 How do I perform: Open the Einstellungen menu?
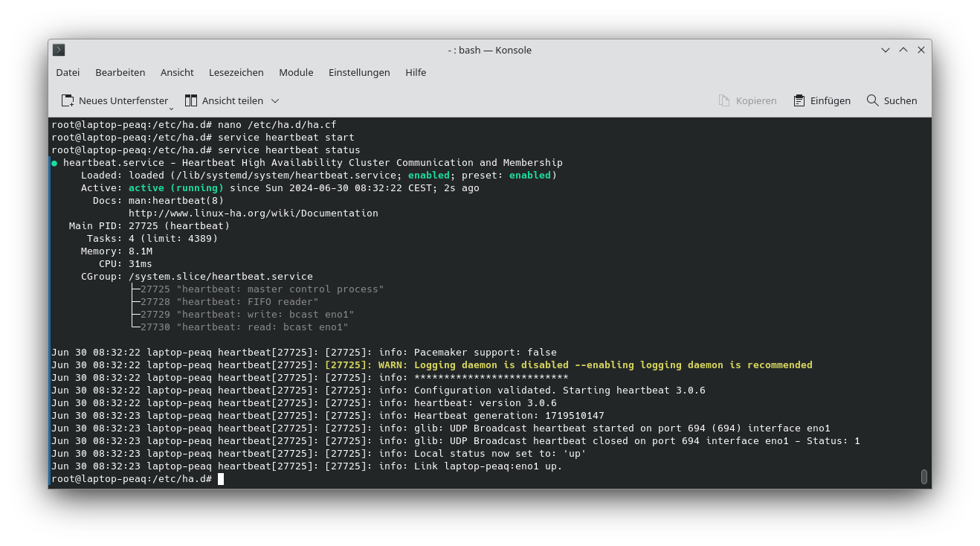[359, 72]
